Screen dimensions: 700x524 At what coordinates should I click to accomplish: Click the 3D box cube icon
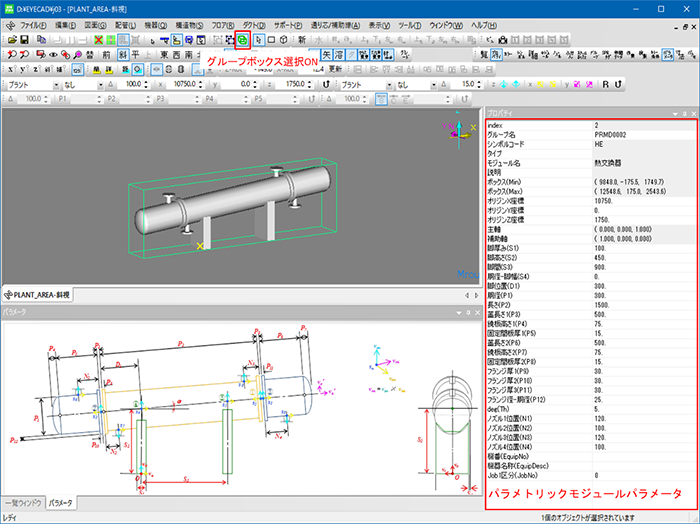[x=285, y=38]
